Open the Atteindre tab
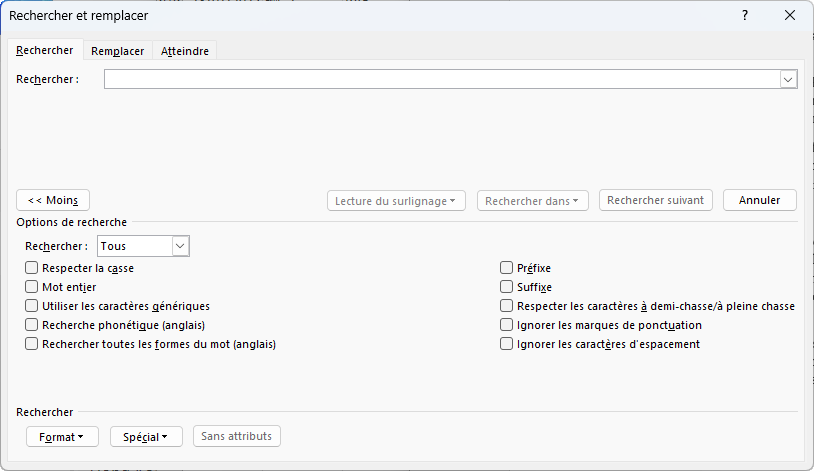The height and width of the screenshot is (471, 814). pyautogui.click(x=185, y=51)
